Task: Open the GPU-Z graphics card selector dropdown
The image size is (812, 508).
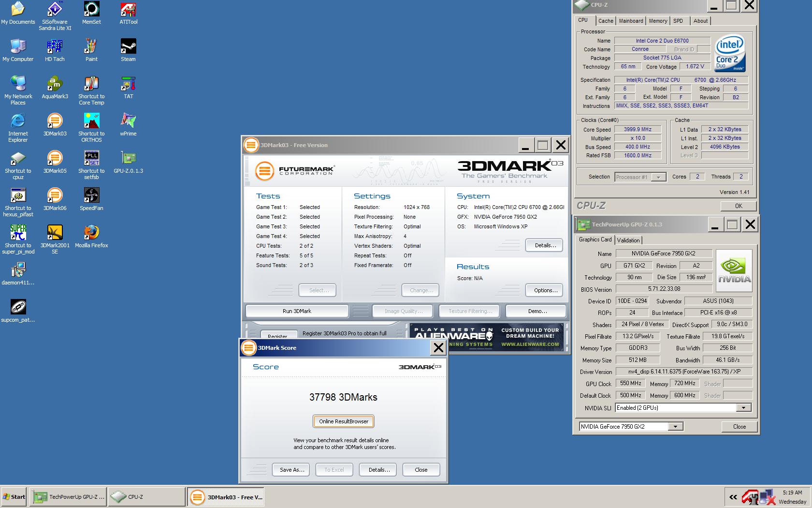Action: 675,427
